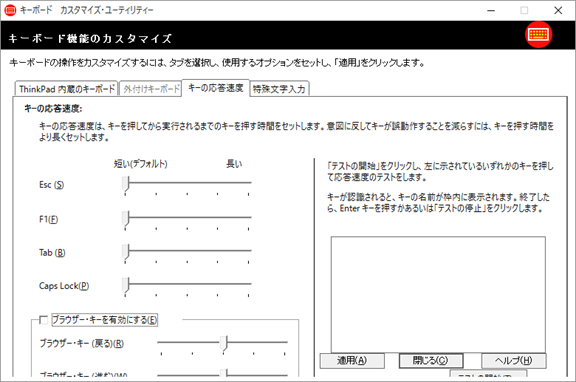Close the keyboard customize utility window

pos(558,11)
